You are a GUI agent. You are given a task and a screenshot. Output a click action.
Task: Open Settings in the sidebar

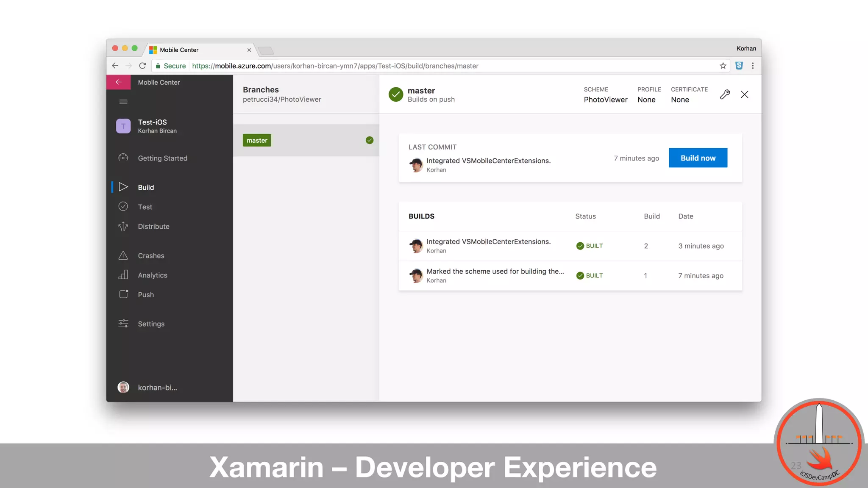[x=151, y=324]
